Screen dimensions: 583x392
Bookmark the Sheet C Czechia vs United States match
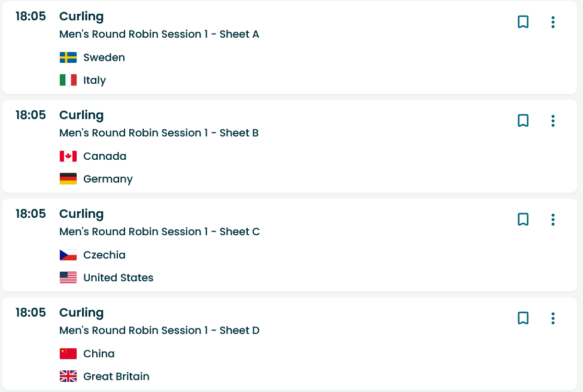pos(523,220)
